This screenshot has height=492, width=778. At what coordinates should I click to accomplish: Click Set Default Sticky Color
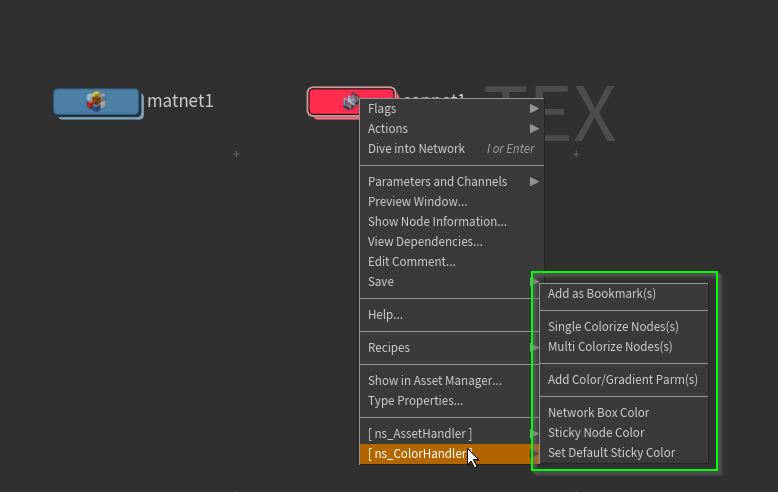click(x=611, y=453)
